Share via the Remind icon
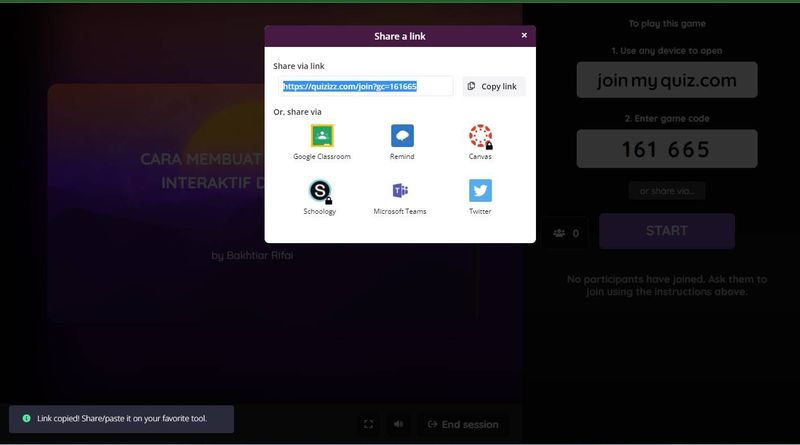This screenshot has width=800, height=445. click(402, 136)
